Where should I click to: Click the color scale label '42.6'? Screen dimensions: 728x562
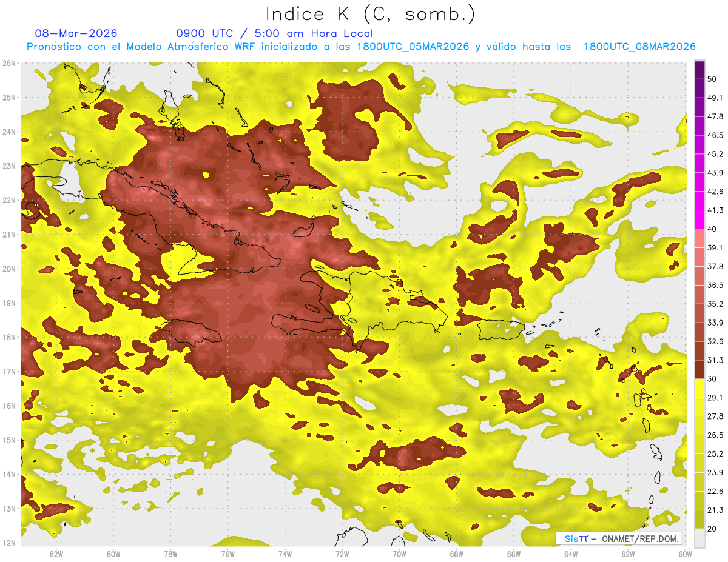pyautogui.click(x=715, y=192)
